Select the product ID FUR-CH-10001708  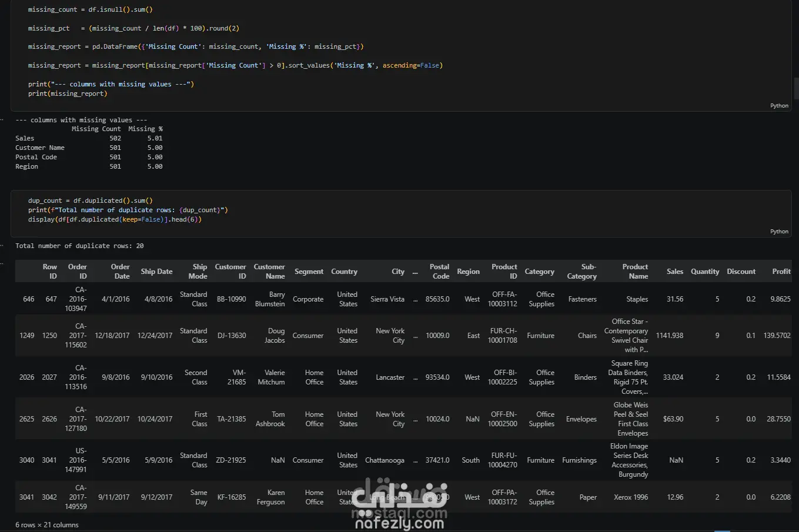pyautogui.click(x=503, y=336)
